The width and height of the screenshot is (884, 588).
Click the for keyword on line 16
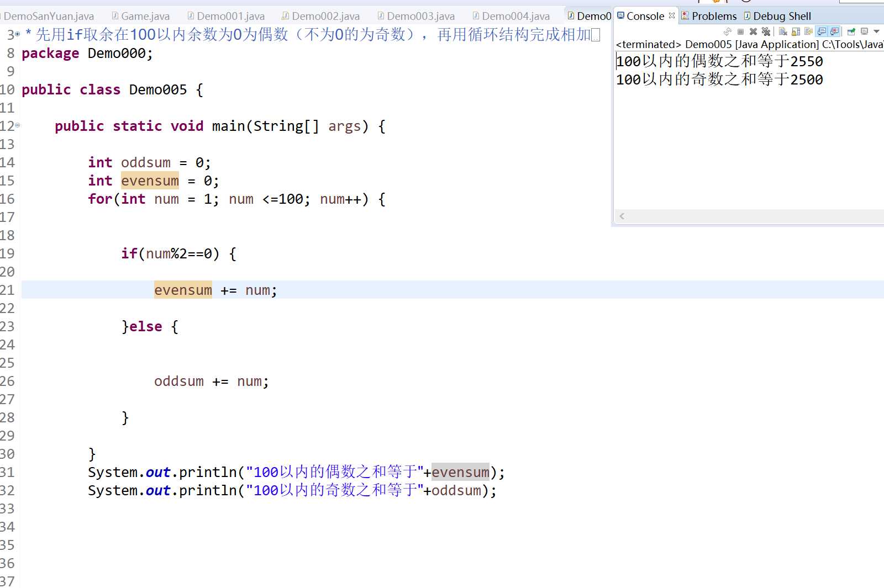[100, 199]
